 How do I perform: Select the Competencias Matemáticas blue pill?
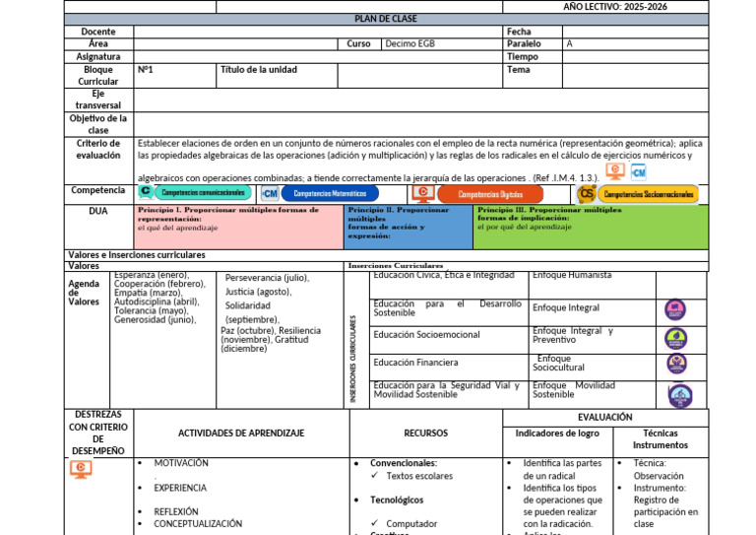click(330, 193)
